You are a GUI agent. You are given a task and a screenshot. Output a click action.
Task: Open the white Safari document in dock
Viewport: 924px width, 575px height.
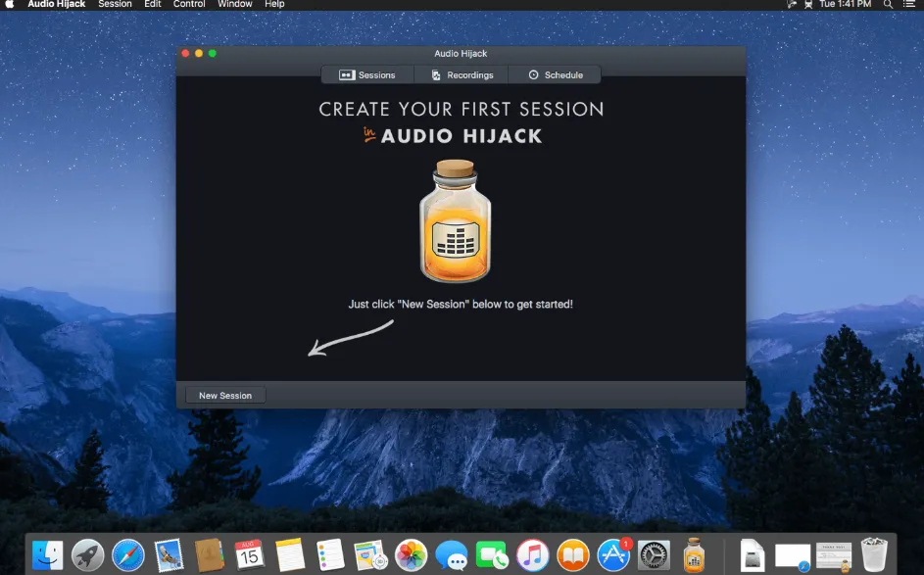point(793,556)
